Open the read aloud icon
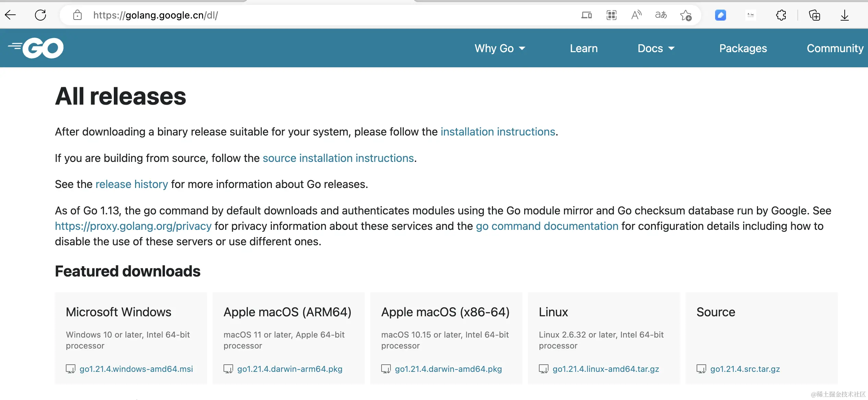The height and width of the screenshot is (400, 868). [636, 15]
